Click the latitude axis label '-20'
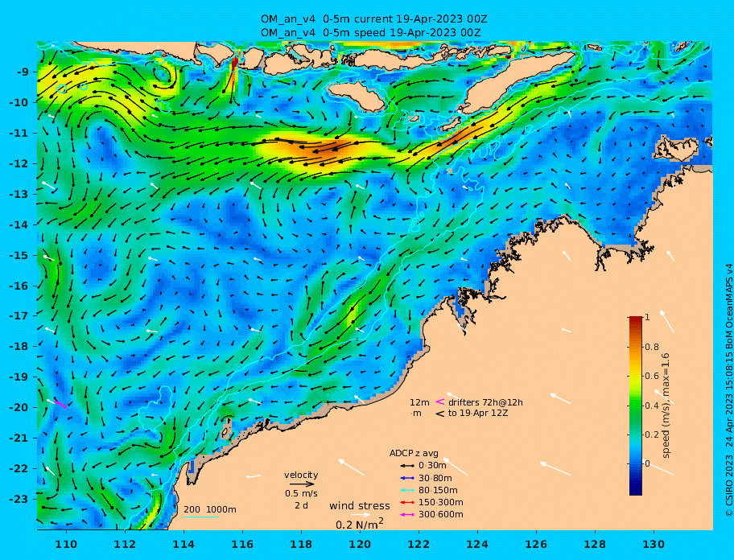734x560 pixels. (19, 407)
